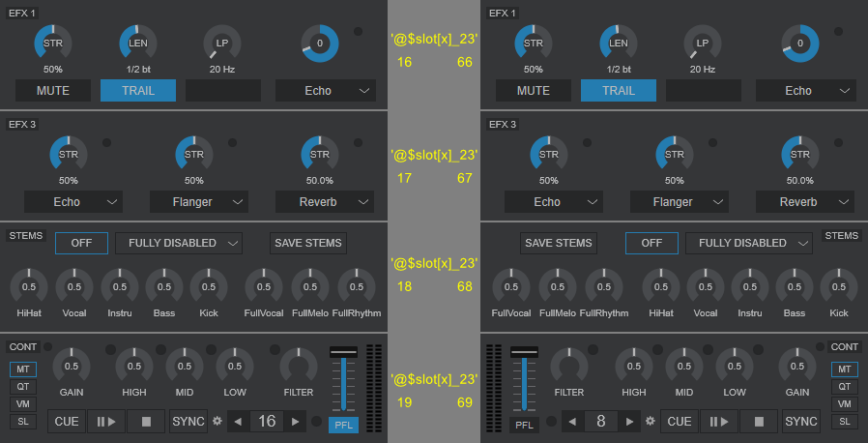
Task: Open the right EFX 3 Reverb dropdown
Action: [x=804, y=201]
